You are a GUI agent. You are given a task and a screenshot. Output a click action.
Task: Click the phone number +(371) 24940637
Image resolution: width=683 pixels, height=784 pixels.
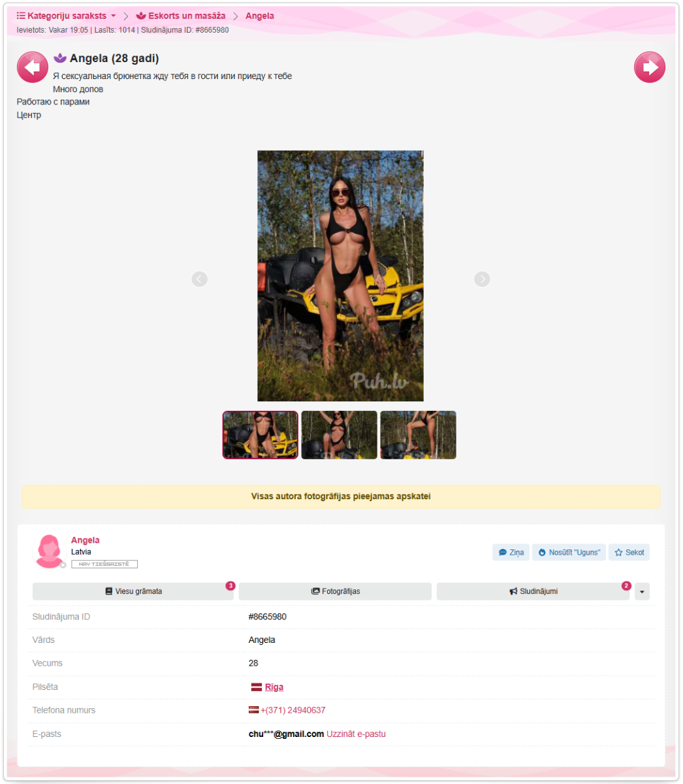[x=293, y=710]
